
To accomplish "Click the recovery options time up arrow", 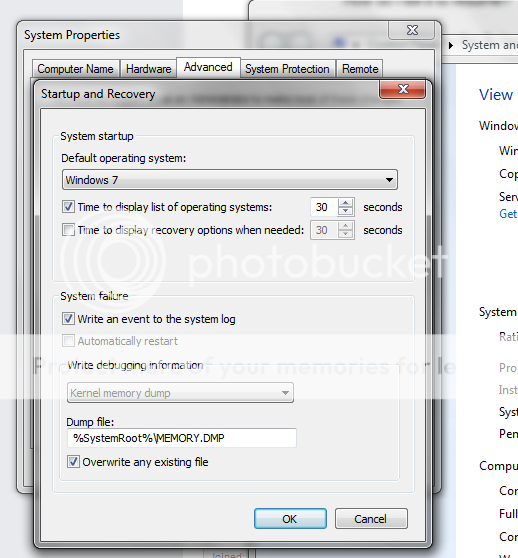I will click(x=345, y=226).
